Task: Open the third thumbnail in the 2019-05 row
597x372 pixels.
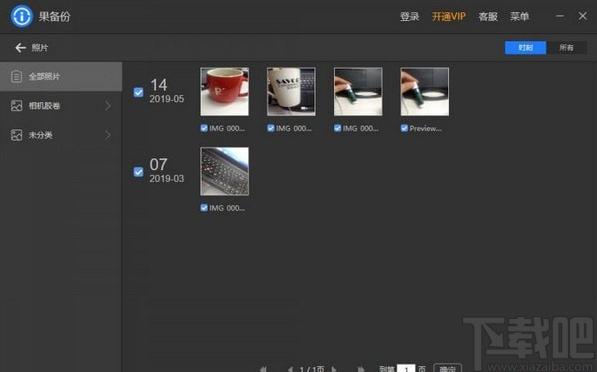Action: coord(358,92)
